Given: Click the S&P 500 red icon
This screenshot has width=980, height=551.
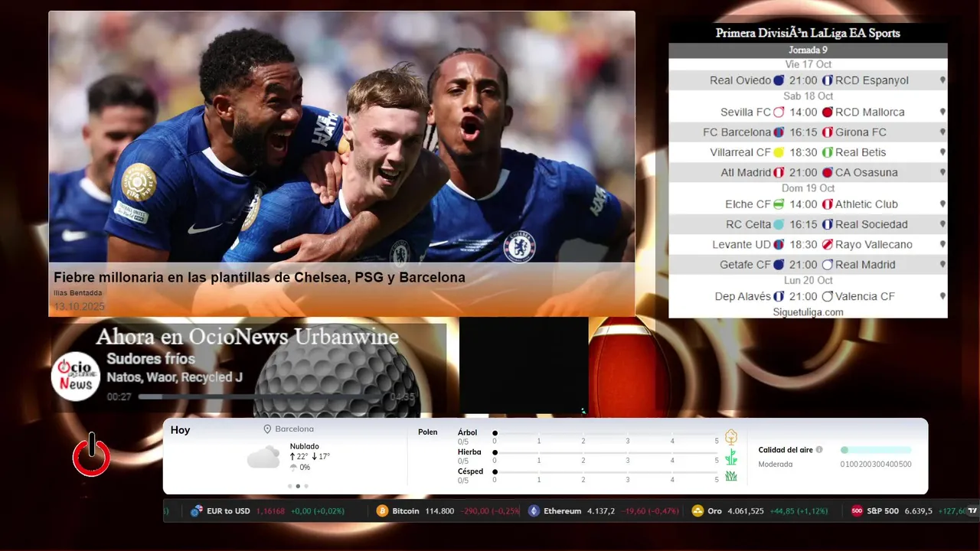Looking at the screenshot, I should pyautogui.click(x=857, y=511).
